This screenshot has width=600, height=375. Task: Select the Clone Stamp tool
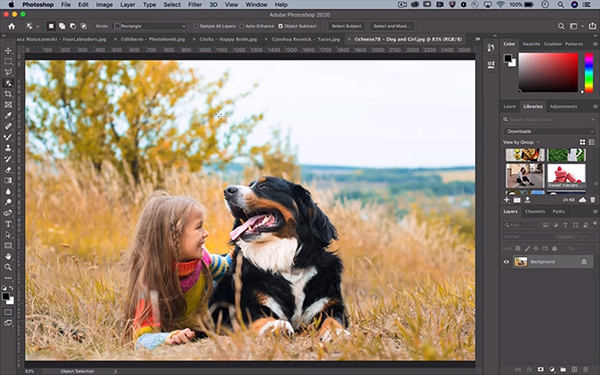click(8, 148)
